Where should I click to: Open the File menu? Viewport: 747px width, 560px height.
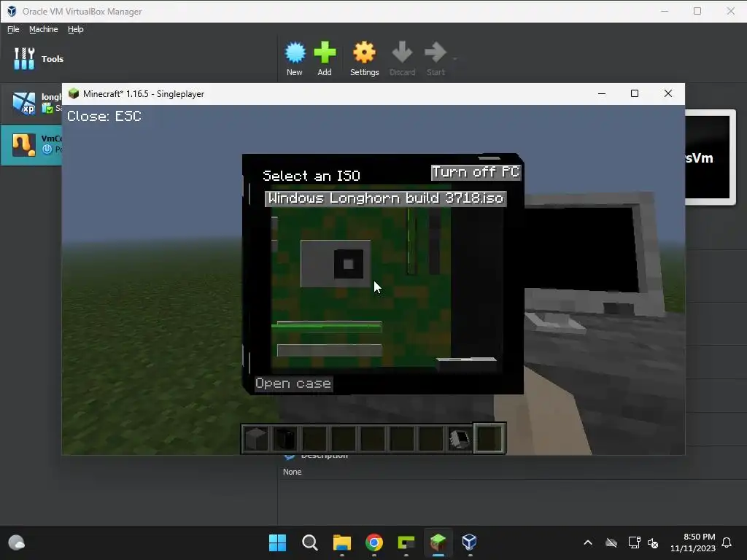point(13,29)
